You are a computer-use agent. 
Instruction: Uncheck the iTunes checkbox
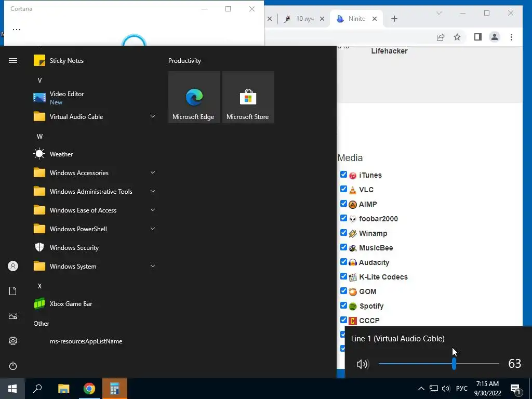(x=343, y=175)
